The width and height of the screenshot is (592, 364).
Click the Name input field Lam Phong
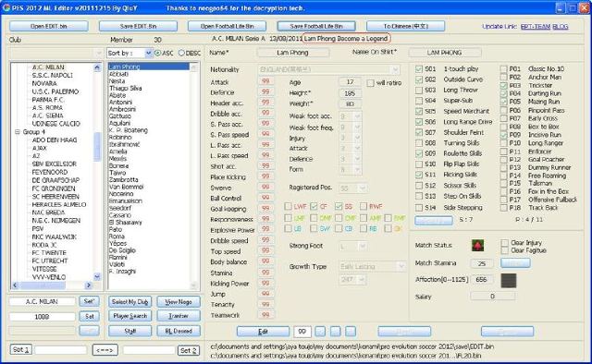pyautogui.click(x=292, y=53)
